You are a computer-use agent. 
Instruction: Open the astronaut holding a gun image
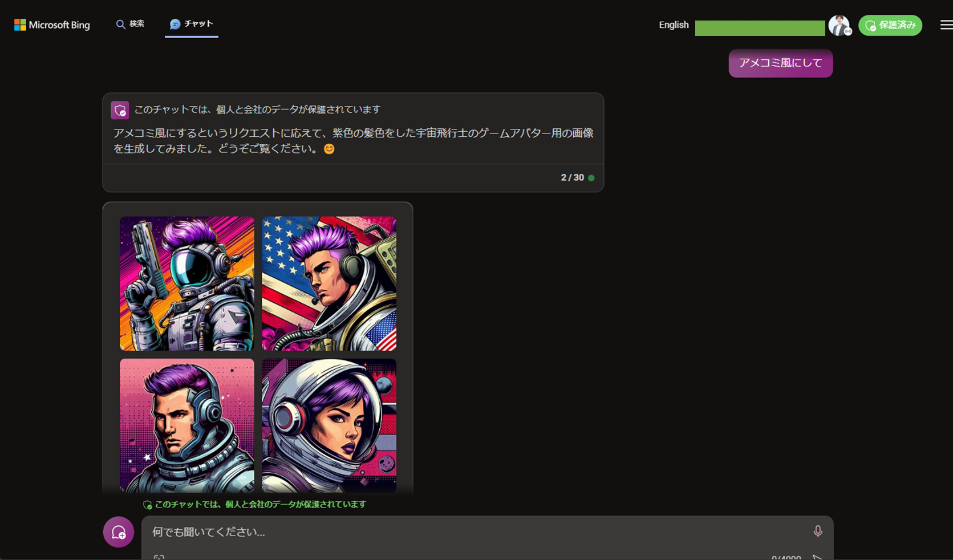(x=187, y=283)
